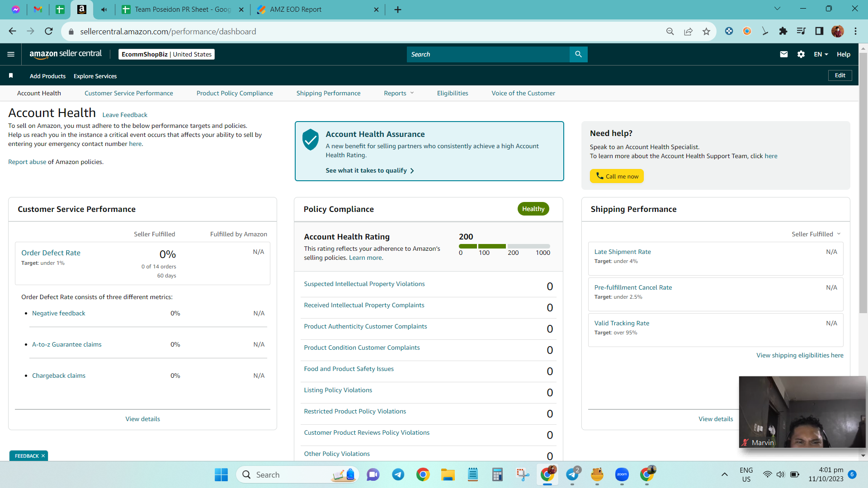This screenshot has width=868, height=488.
Task: Open the Report abuse link
Action: (27, 162)
